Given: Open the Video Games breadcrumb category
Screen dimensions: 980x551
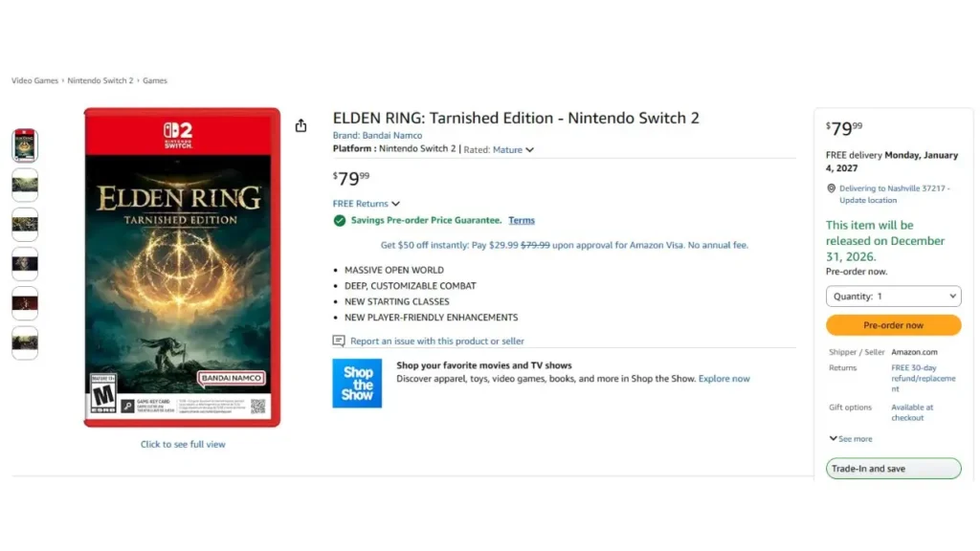Looking at the screenshot, I should point(34,80).
